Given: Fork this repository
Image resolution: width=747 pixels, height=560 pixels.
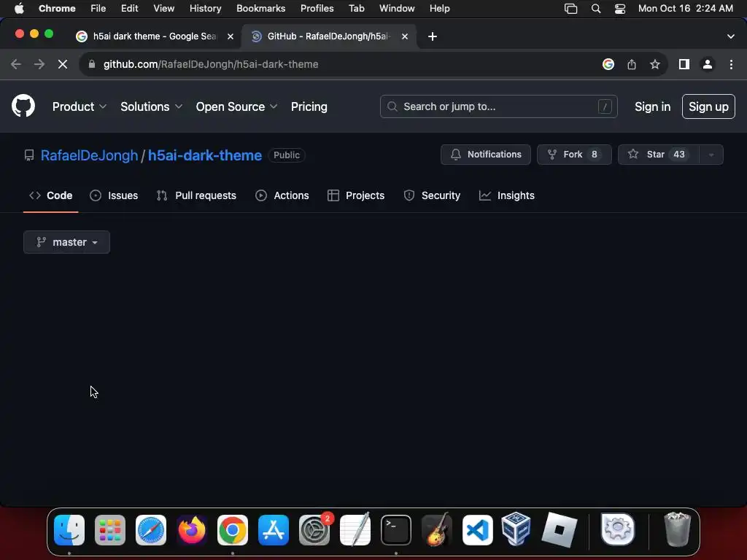Looking at the screenshot, I should [574, 155].
